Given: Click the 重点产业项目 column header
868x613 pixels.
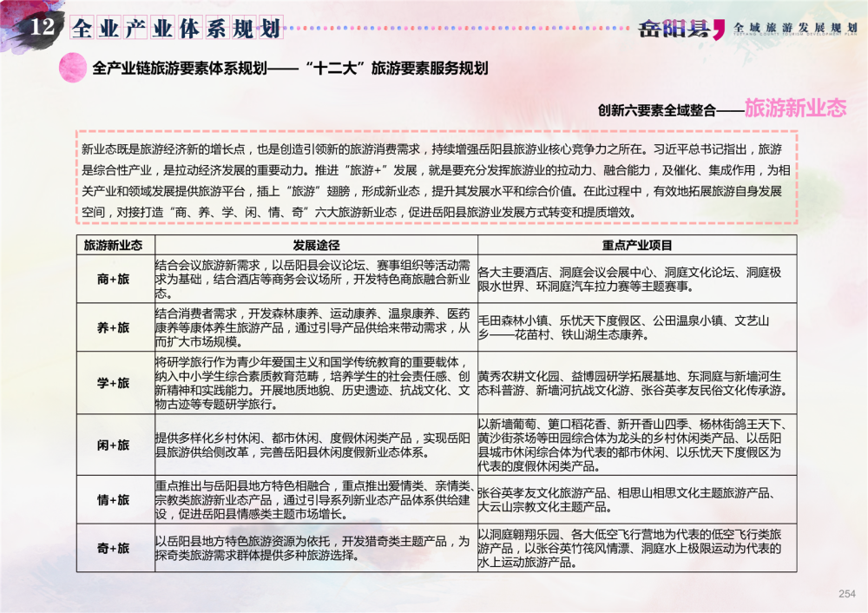Looking at the screenshot, I should 636,246.
